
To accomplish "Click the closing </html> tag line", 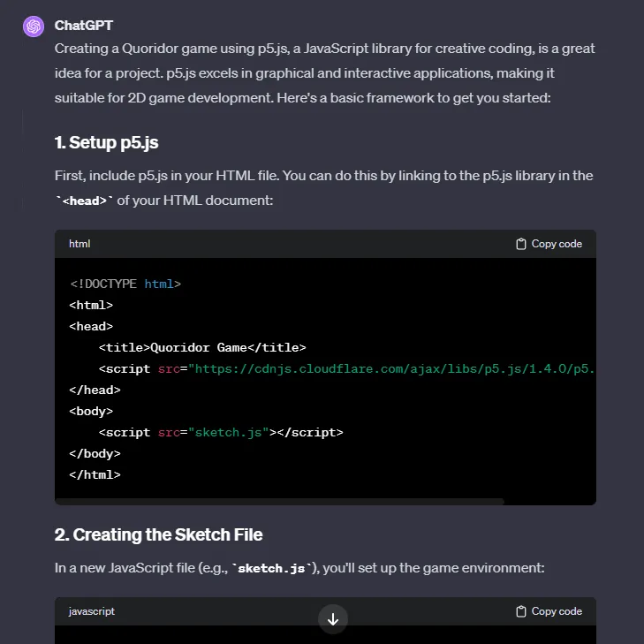I will [95, 474].
